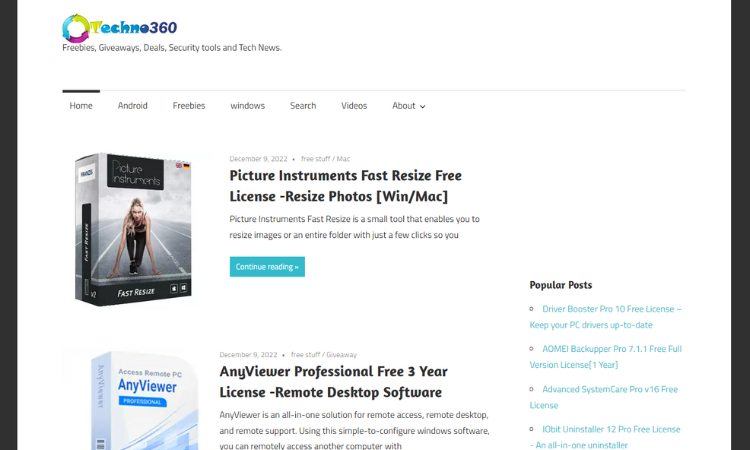
Task: Go to the Videos section
Action: point(354,106)
